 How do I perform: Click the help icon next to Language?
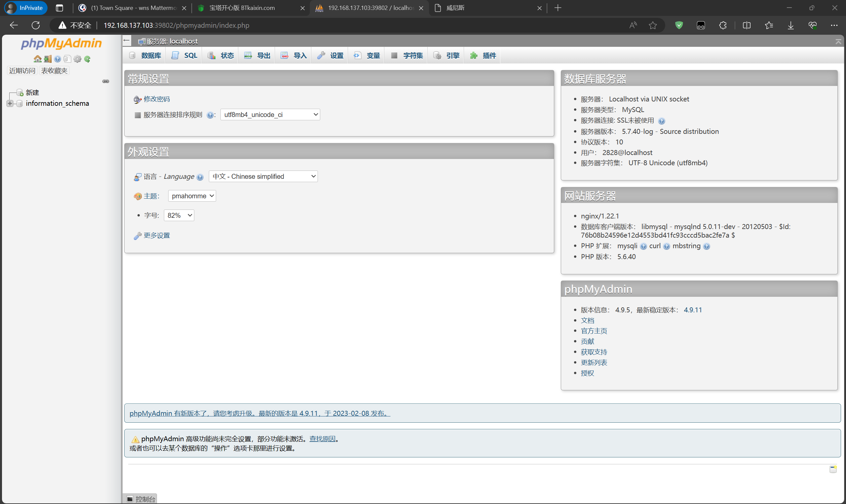pyautogui.click(x=200, y=177)
